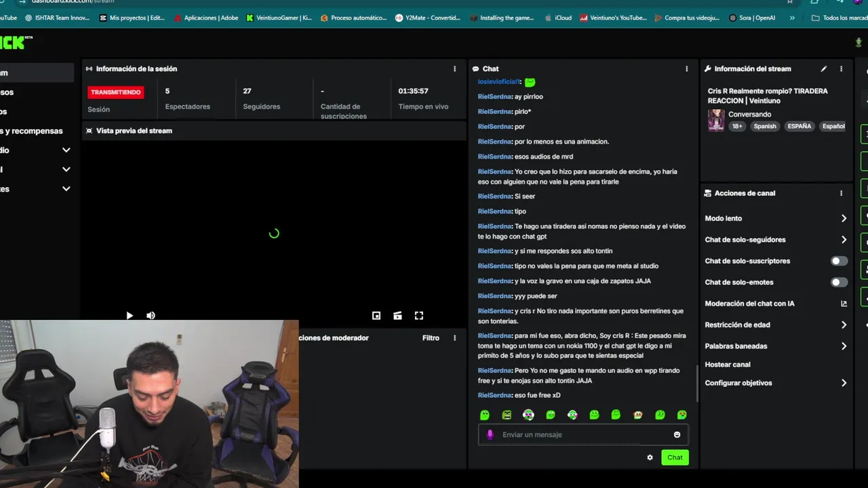Click the Chat panel speech bubble icon
This screenshot has width=868, height=488.
tap(475, 68)
